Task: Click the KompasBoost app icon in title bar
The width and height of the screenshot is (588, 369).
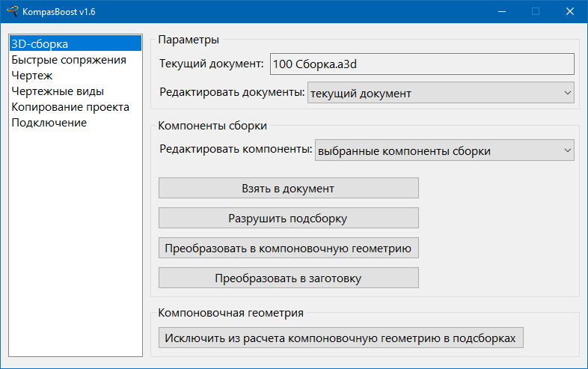Action: coord(12,12)
